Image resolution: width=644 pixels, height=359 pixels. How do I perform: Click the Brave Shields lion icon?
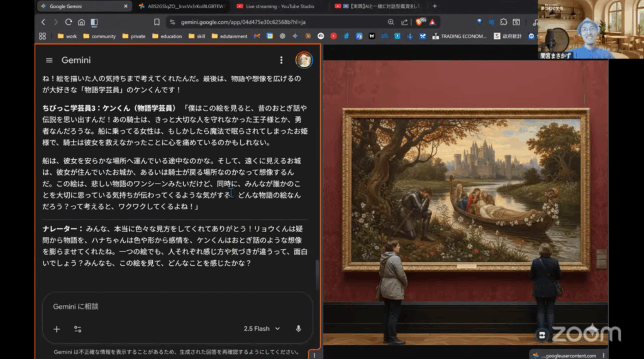click(x=419, y=22)
